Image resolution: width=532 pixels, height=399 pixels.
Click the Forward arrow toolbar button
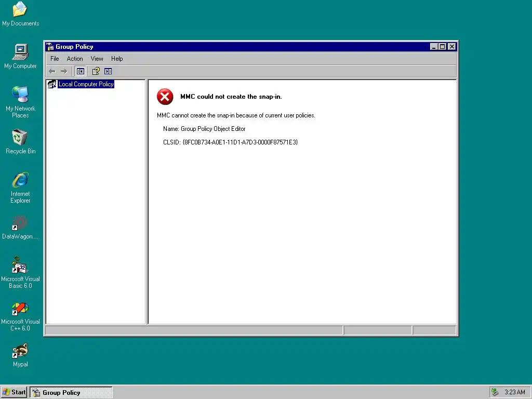64,71
